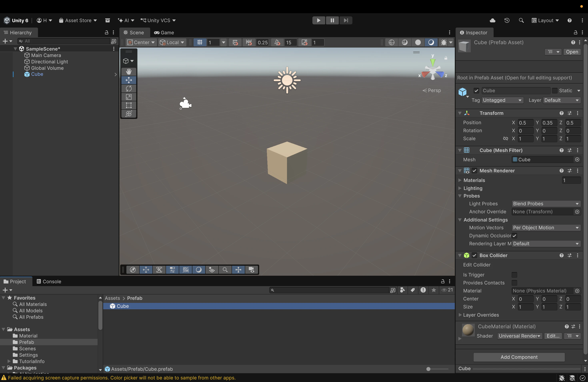The height and width of the screenshot is (382, 588).
Task: Toggle scene grid visibility icon
Action: point(200,42)
